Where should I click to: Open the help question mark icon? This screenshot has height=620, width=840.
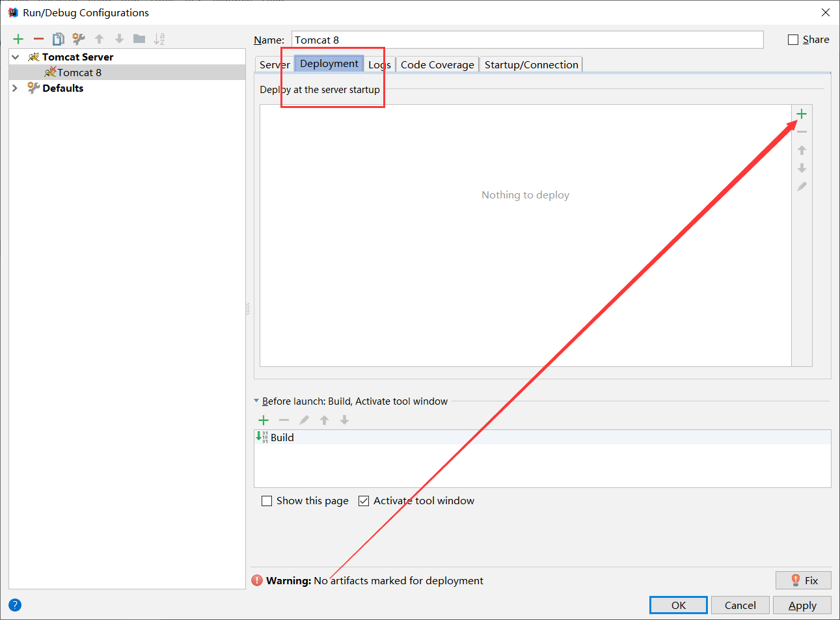(15, 605)
